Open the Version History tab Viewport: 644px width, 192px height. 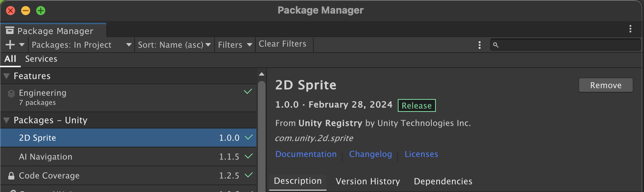point(368,181)
